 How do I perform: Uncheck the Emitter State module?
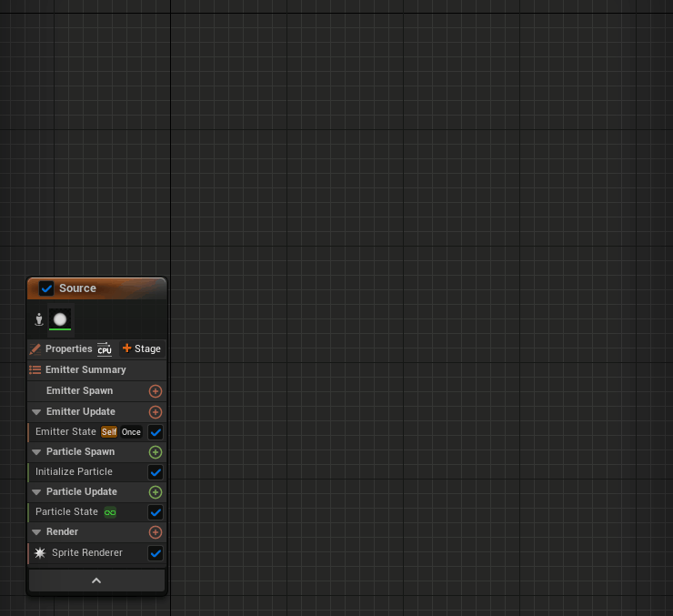point(156,432)
